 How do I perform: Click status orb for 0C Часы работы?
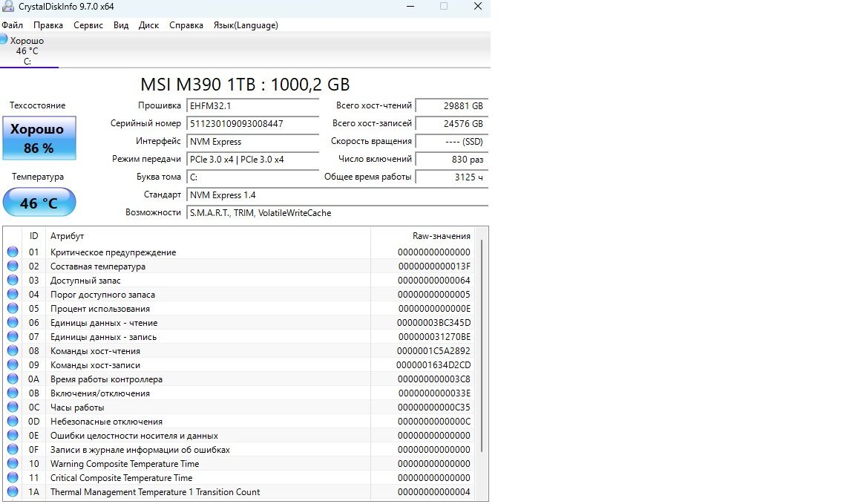(13, 408)
